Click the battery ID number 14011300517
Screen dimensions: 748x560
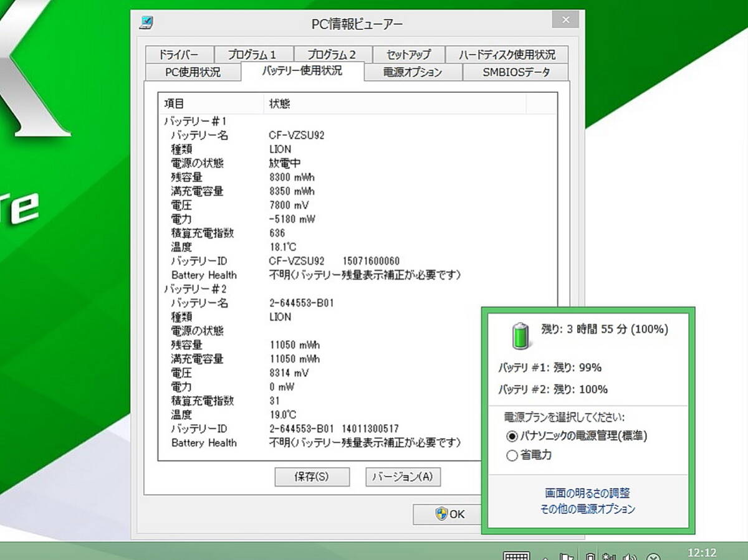(370, 429)
